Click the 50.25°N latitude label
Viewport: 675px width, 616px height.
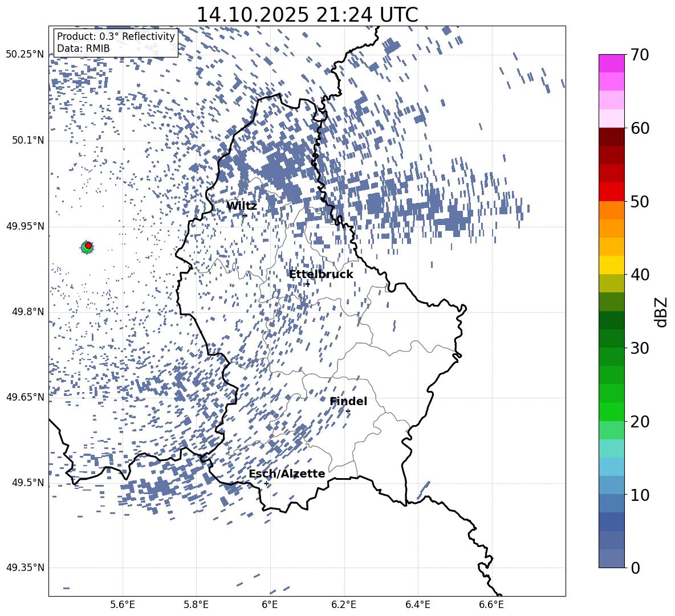[x=25, y=55]
